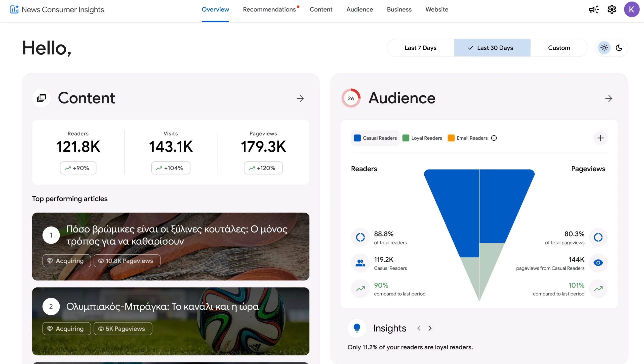The width and height of the screenshot is (644, 364).
Task: Switch to the Overview tab
Action: click(x=215, y=10)
